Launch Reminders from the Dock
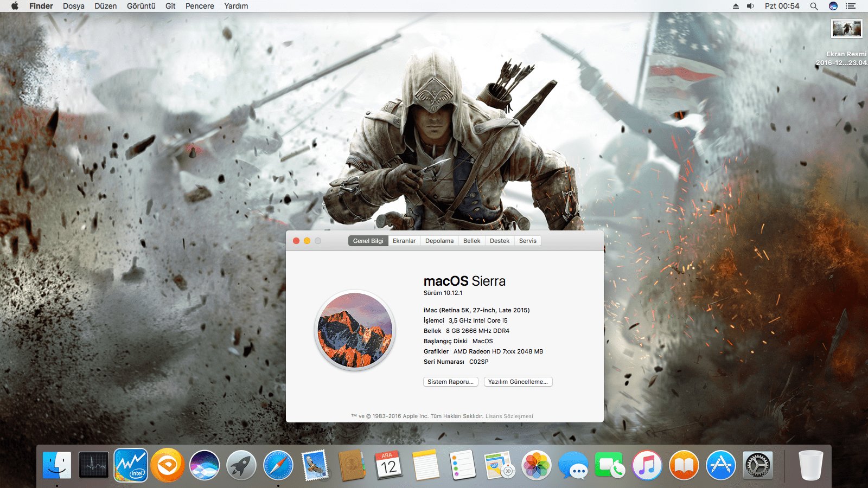Viewport: 868px width, 488px height. click(x=463, y=465)
